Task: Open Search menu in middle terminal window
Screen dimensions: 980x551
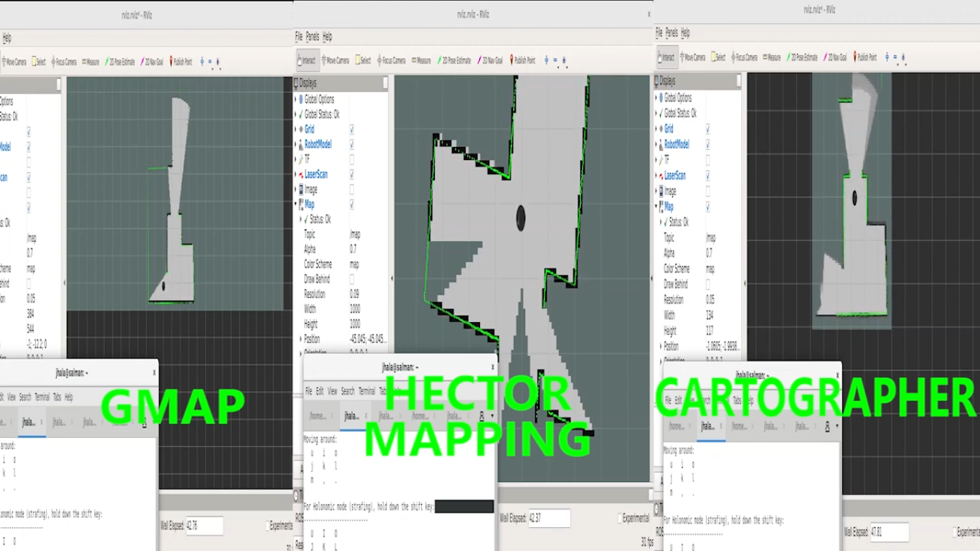Action: coord(347,391)
